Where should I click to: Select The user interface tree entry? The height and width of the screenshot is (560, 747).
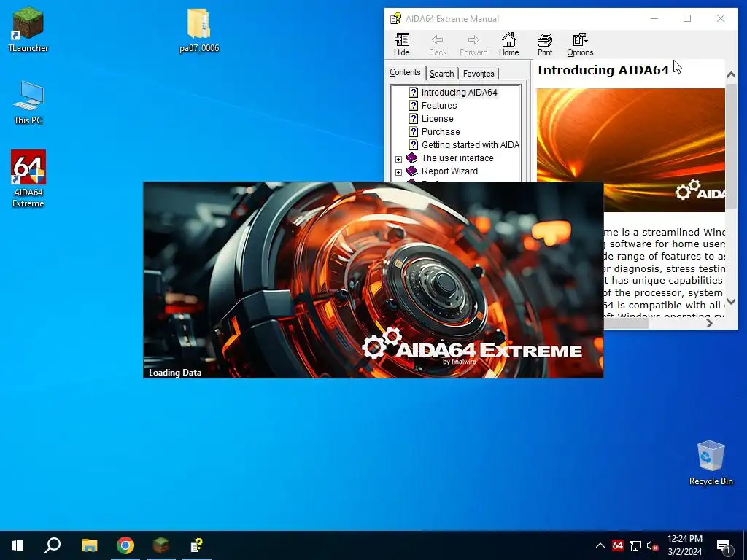coord(457,157)
